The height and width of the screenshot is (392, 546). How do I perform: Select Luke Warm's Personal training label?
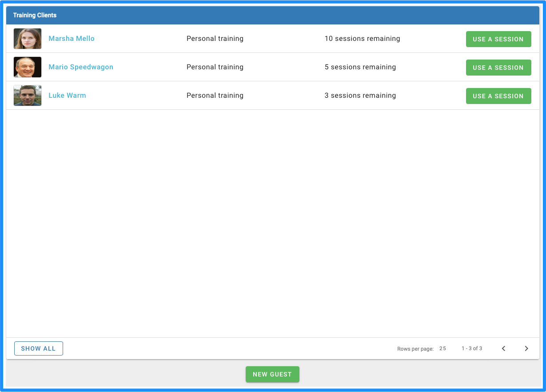[215, 96]
